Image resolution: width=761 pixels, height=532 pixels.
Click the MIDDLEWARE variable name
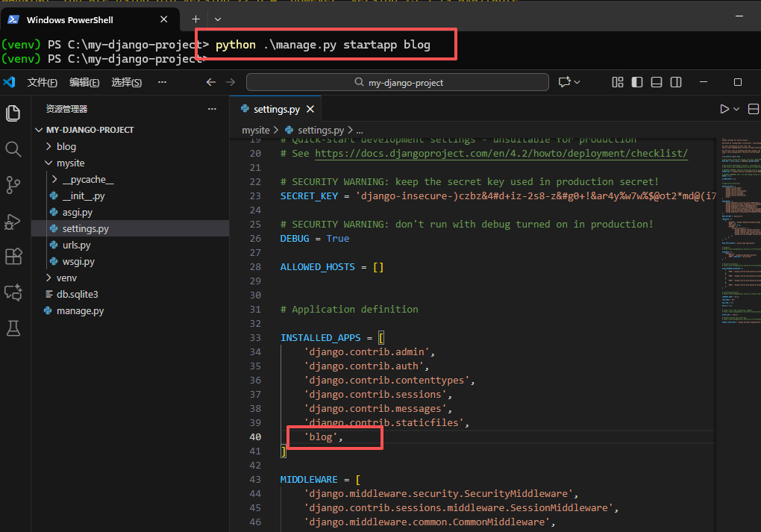(x=309, y=480)
